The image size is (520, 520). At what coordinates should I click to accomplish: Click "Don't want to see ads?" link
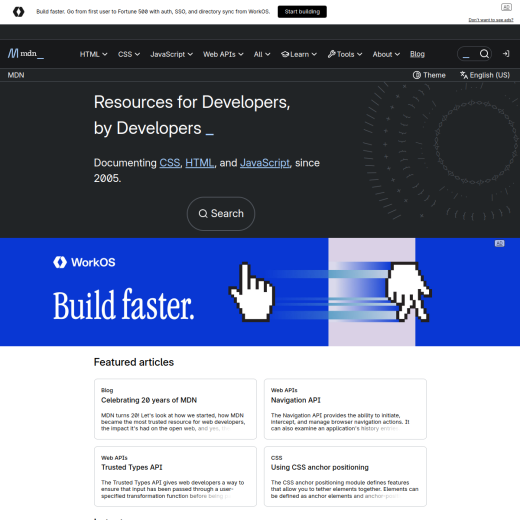pyautogui.click(x=491, y=20)
